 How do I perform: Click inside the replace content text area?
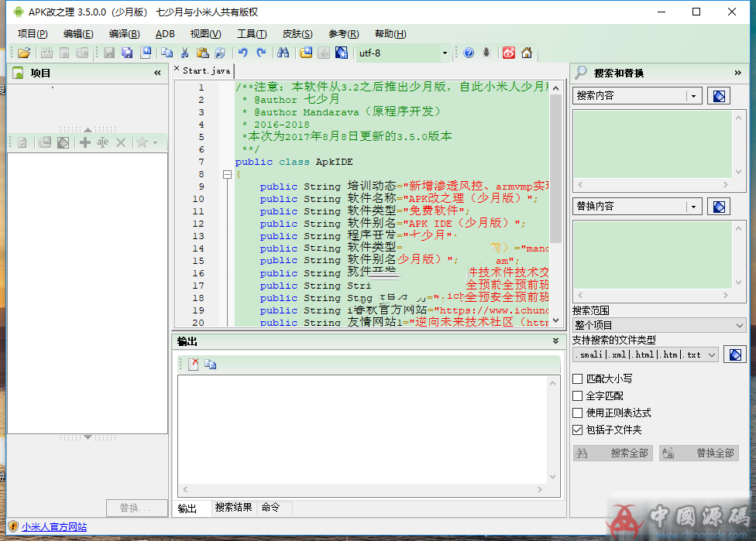(x=652, y=255)
